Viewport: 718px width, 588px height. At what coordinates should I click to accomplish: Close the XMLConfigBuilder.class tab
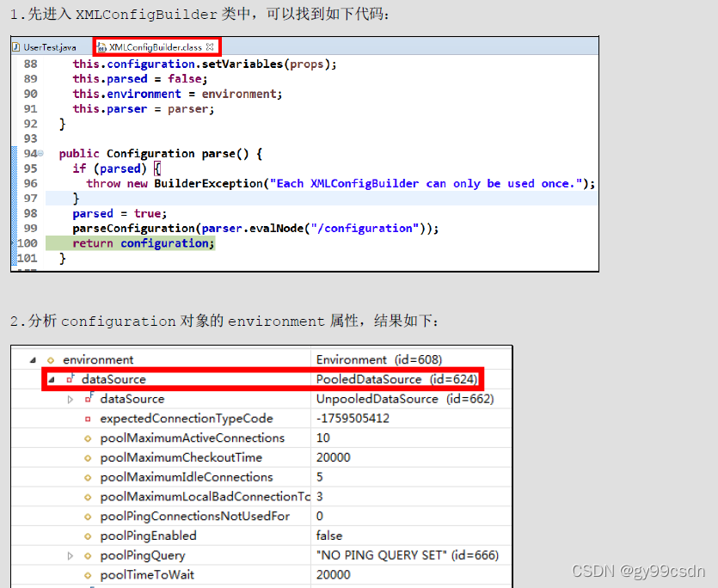click(x=210, y=46)
